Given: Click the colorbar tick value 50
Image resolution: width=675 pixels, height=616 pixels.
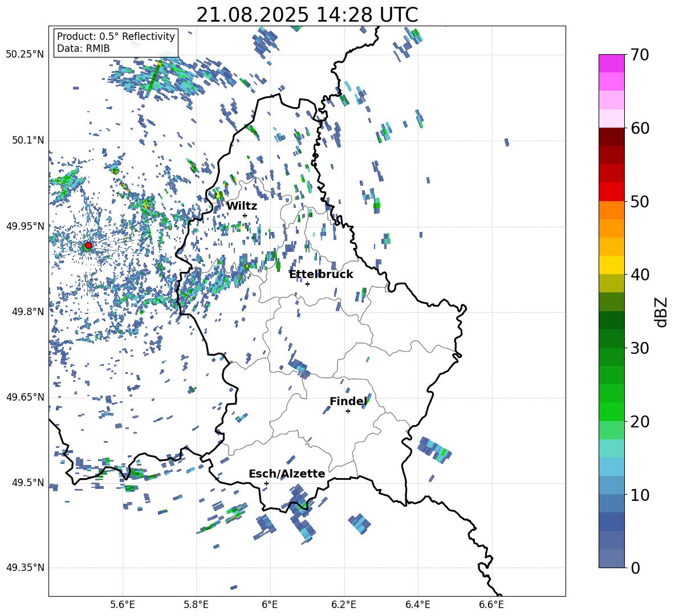Looking at the screenshot, I should click(x=639, y=201).
